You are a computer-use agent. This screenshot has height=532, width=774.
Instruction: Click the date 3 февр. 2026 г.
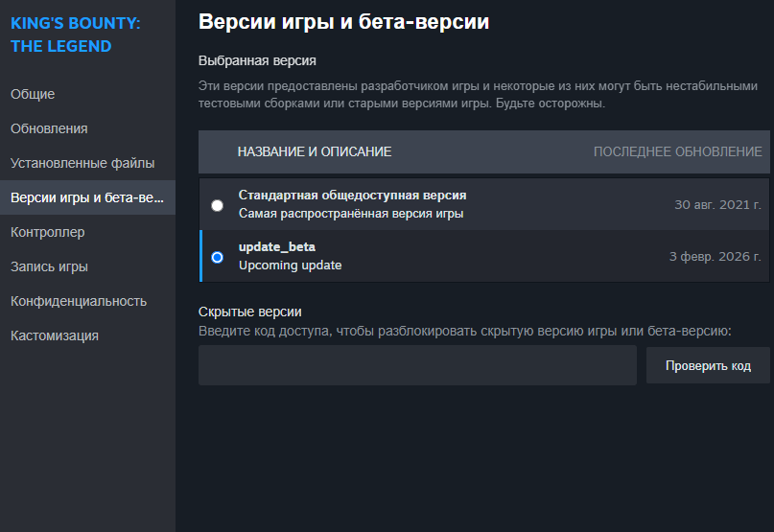715,257
